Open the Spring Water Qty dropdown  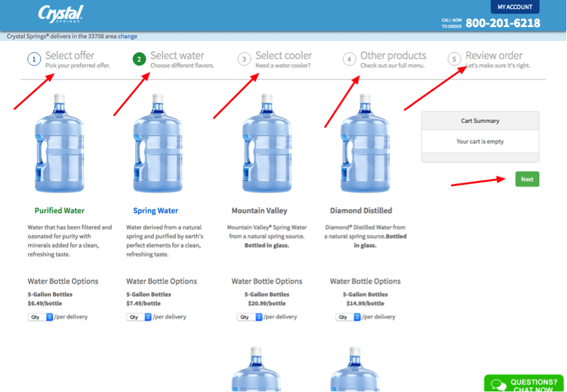point(139,317)
